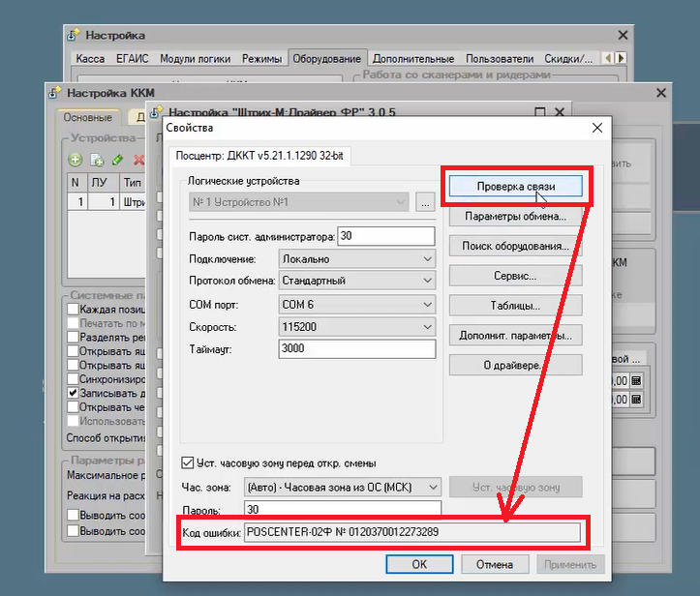Image resolution: width=700 pixels, height=596 pixels.
Task: Uncheck the Записывать checkbox
Action: 73,393
